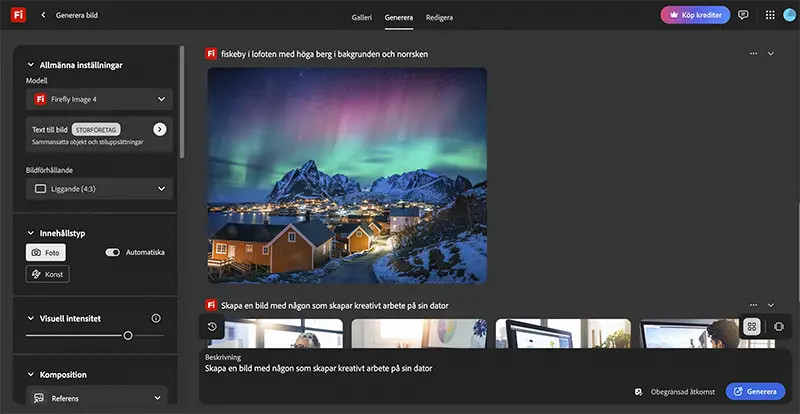Click the history clock icon

pyautogui.click(x=212, y=327)
